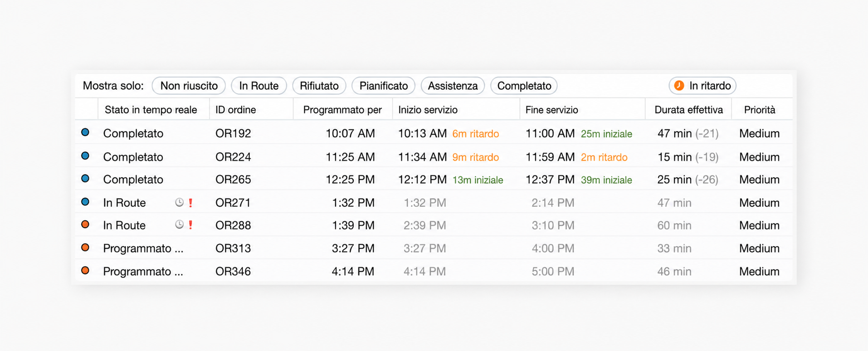The height and width of the screenshot is (351, 868).
Task: Sort by Stato in tempo reale column
Action: (151, 110)
